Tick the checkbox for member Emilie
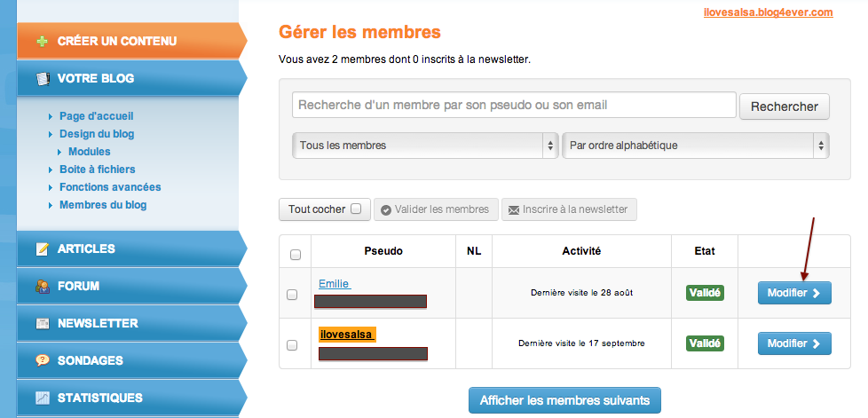 click(x=292, y=295)
